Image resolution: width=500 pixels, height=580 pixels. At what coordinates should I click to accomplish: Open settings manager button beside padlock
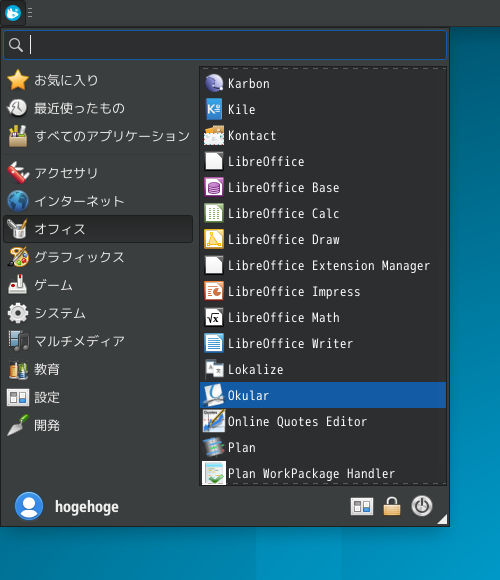click(x=362, y=506)
